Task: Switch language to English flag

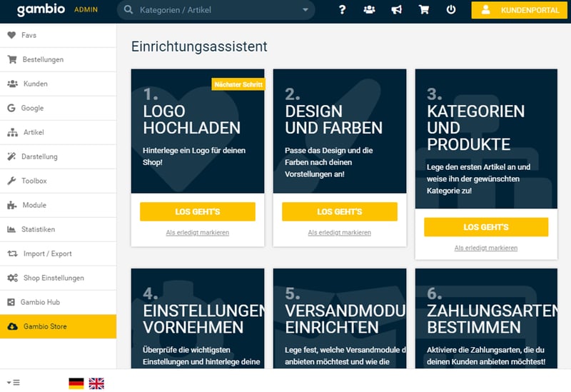Action: pyautogui.click(x=96, y=383)
